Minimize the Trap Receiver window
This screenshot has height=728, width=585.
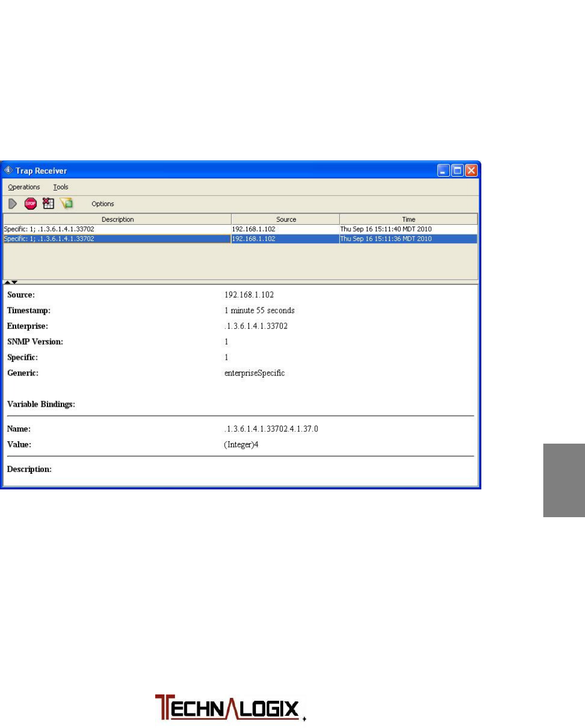point(444,170)
